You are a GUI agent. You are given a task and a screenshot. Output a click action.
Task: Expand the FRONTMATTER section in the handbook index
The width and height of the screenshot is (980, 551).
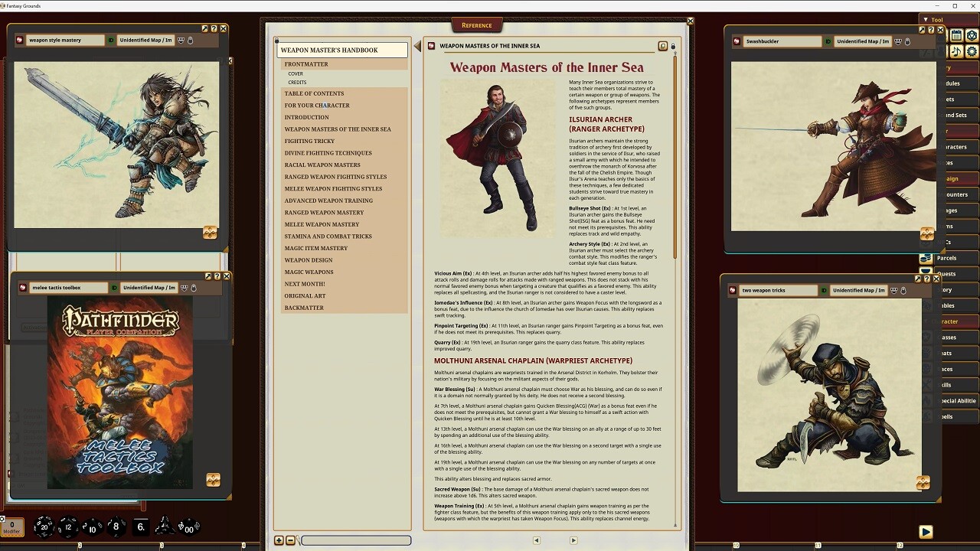[306, 64]
